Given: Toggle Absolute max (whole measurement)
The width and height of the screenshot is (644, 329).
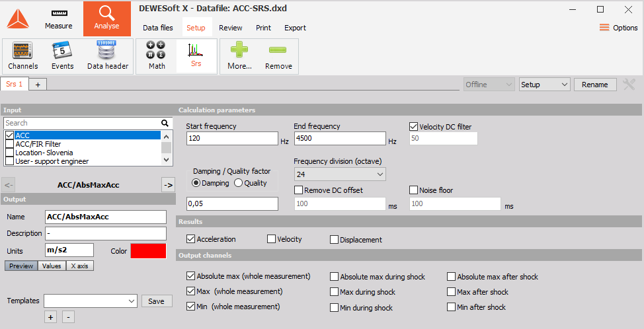Looking at the screenshot, I should pos(190,275).
